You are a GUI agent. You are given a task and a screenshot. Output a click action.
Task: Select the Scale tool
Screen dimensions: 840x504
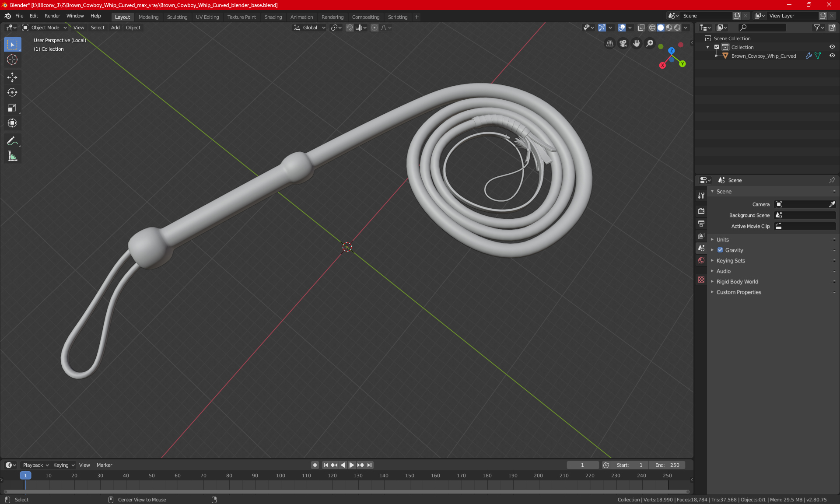pos(12,108)
